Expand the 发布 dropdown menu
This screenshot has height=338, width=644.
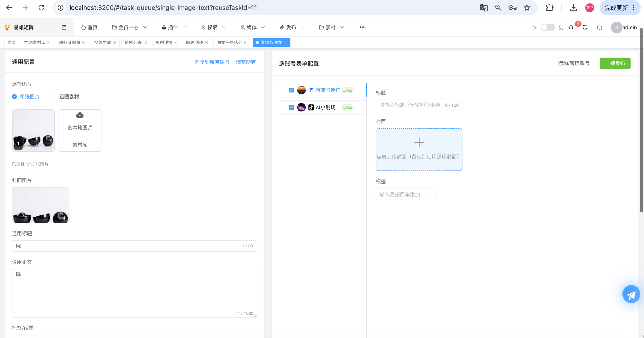point(292,27)
